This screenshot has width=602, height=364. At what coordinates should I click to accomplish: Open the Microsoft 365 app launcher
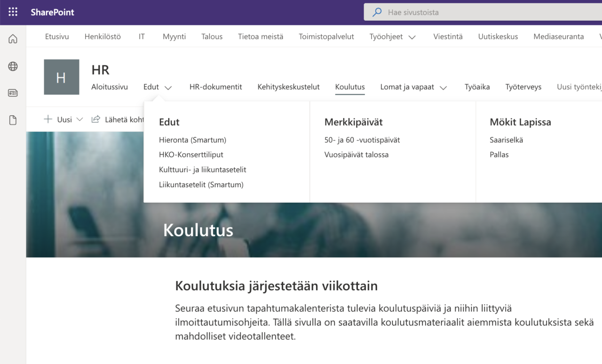12,12
